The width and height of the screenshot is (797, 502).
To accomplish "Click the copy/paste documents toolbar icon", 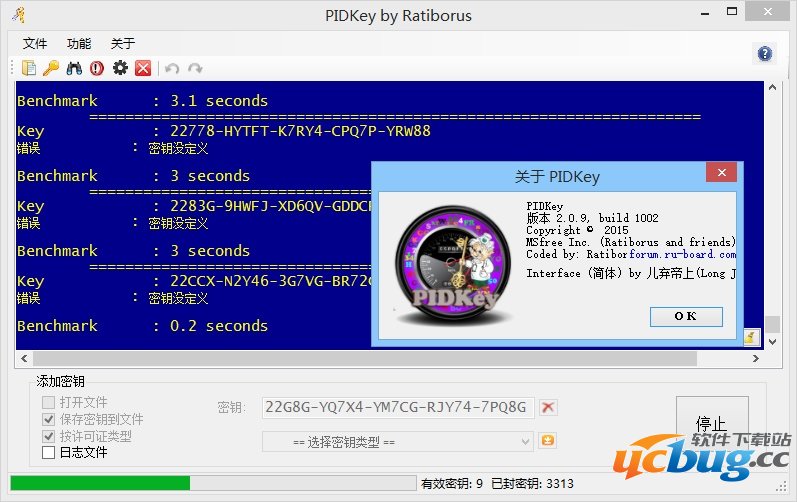I will 29,68.
